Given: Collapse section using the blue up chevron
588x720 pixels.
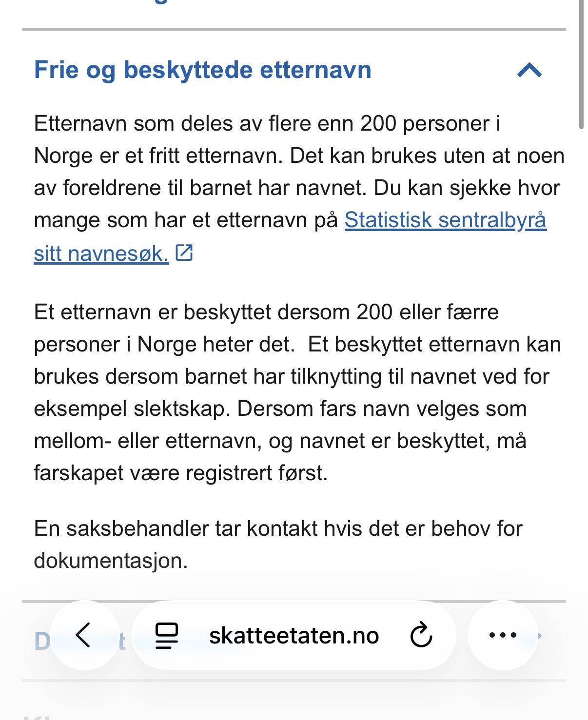Looking at the screenshot, I should tap(529, 70).
